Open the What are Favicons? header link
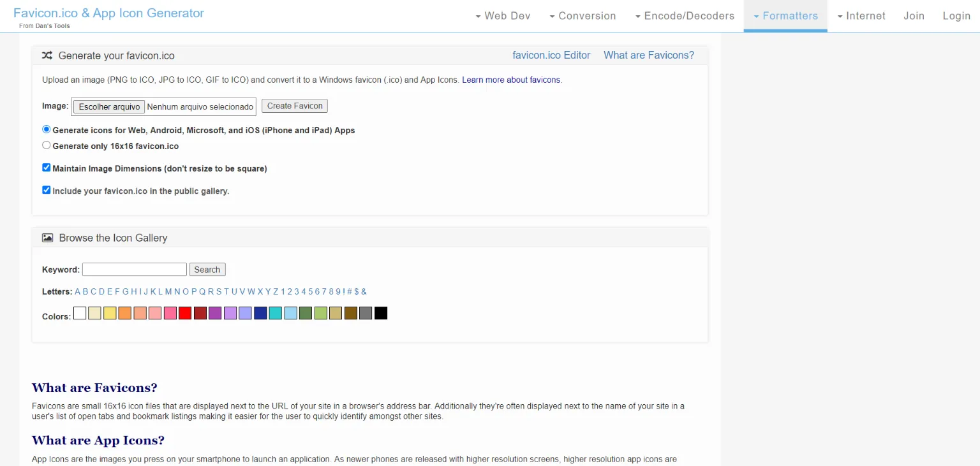This screenshot has height=466, width=980. pos(649,55)
